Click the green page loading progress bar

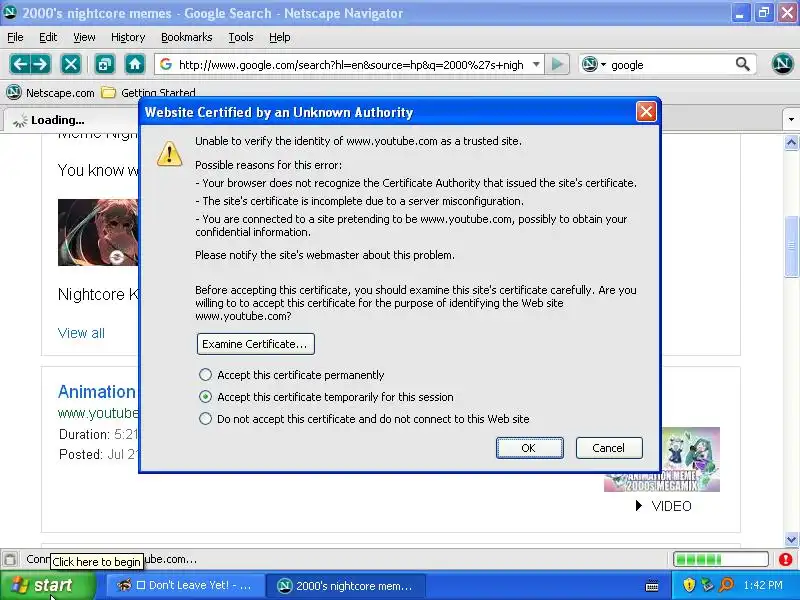click(720, 560)
